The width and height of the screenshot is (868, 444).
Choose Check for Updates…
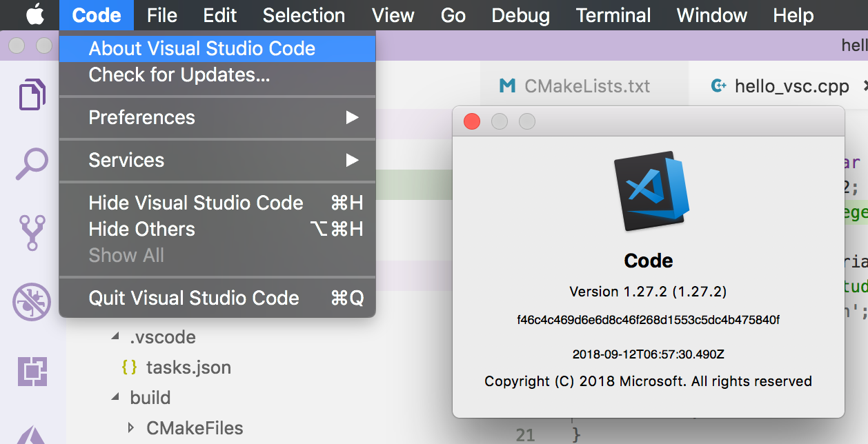(217, 74)
